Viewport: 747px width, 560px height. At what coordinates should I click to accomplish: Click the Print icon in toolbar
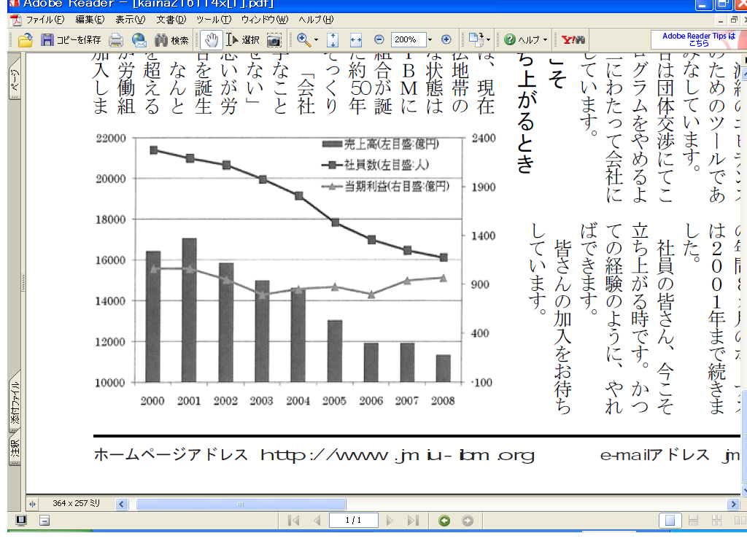[115, 40]
